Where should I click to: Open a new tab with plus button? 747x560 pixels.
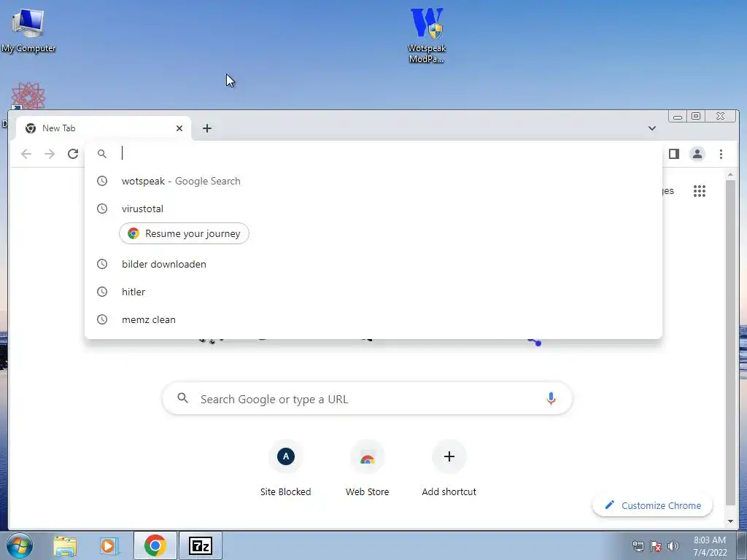(x=206, y=128)
